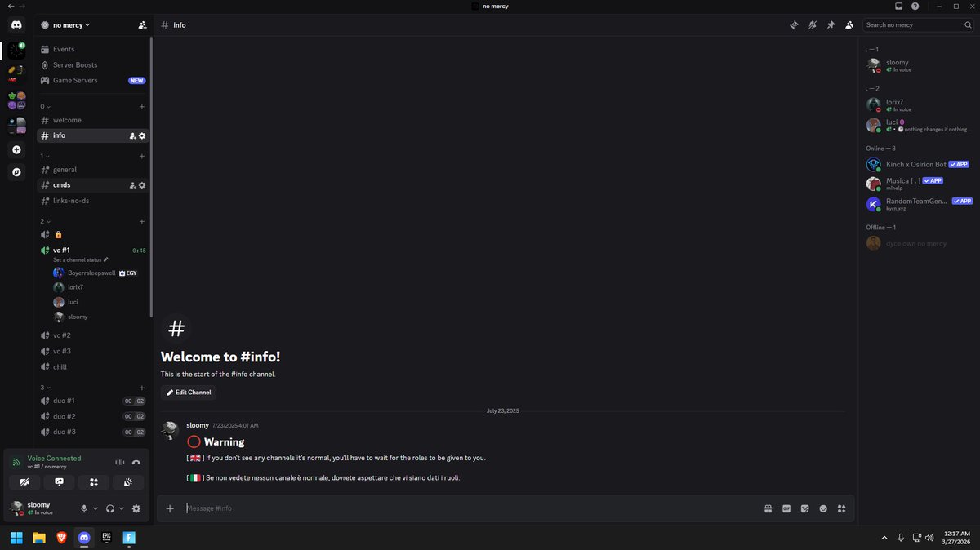The image size is (980, 550).
Task: Open input device options chevron beside microphone
Action: [96, 508]
